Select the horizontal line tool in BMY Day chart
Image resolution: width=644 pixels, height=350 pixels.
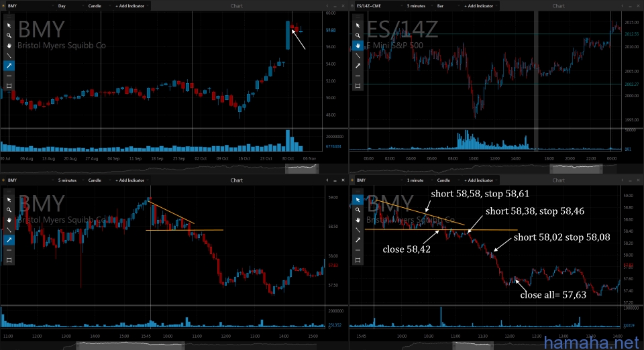9,76
